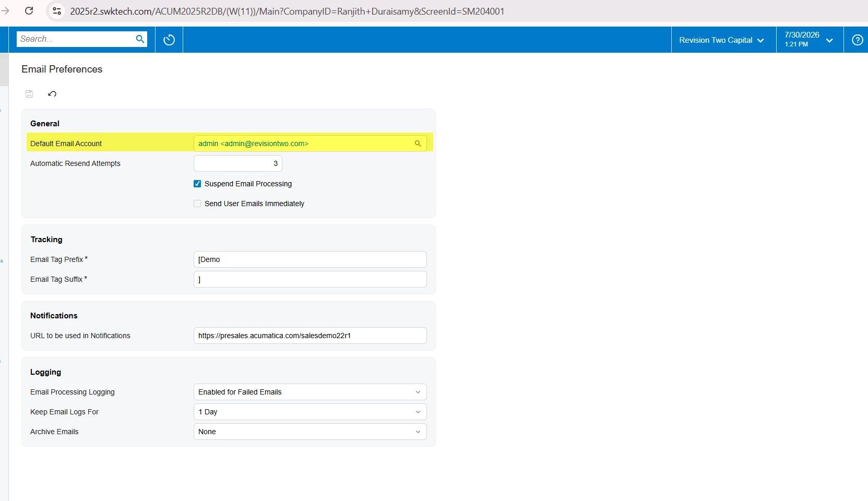The width and height of the screenshot is (868, 501).
Task: Click the Notifications section heading
Action: pos(54,316)
